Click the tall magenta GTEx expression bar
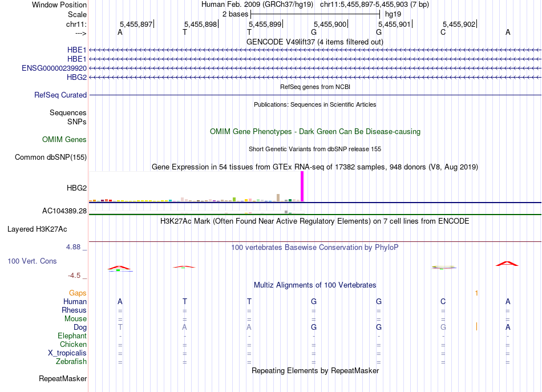Screen dimensions: 542x392 click(302, 187)
